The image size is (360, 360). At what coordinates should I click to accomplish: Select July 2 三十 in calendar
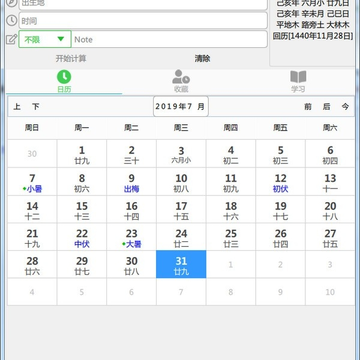(131, 154)
